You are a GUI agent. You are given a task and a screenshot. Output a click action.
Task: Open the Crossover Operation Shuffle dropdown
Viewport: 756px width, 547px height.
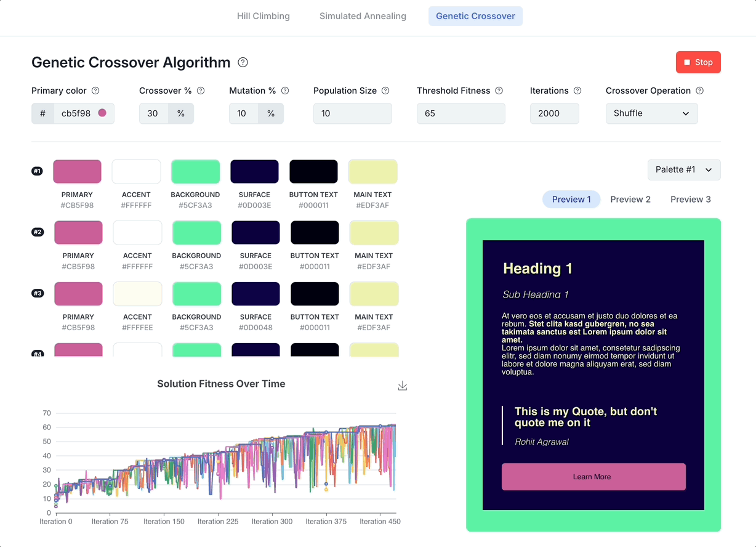coord(651,113)
